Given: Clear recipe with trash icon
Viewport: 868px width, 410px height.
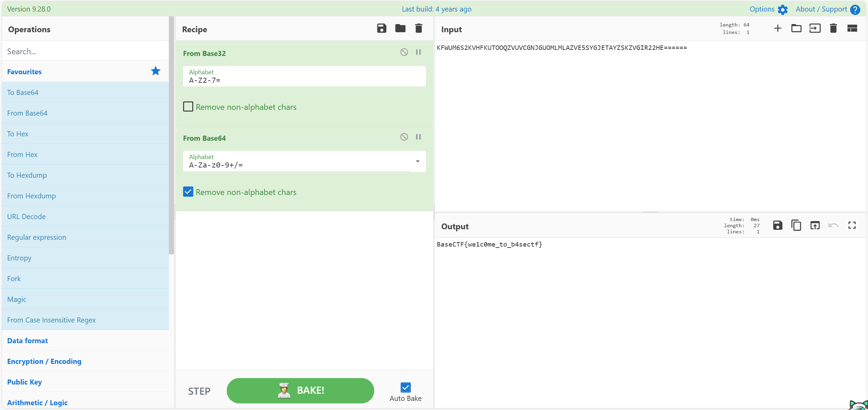Looking at the screenshot, I should click(419, 28).
